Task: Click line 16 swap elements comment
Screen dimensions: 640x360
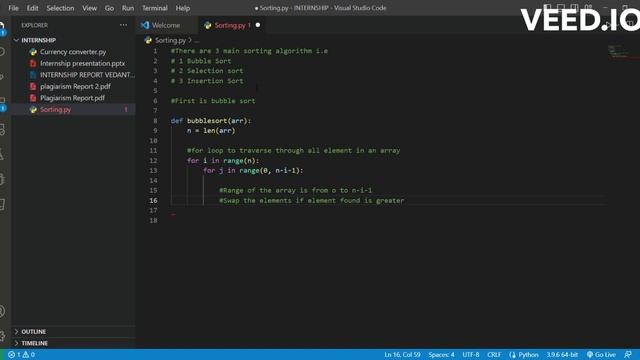Action: tap(311, 200)
